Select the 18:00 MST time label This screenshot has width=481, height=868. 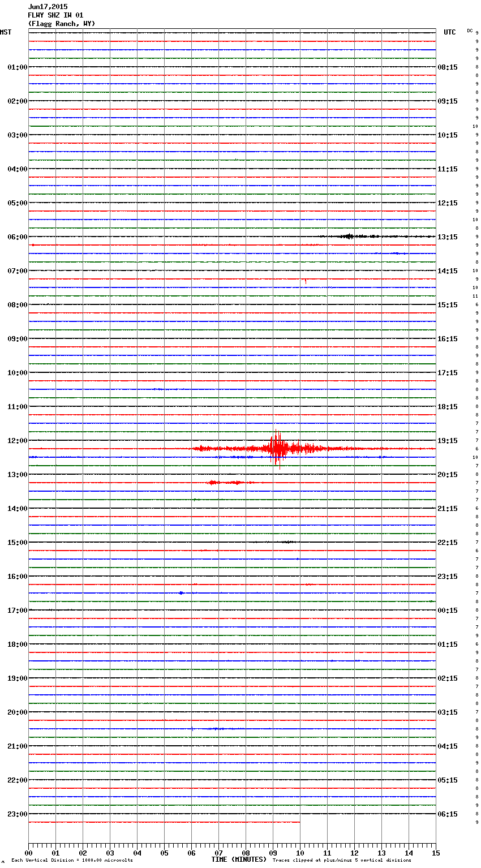click(x=18, y=644)
